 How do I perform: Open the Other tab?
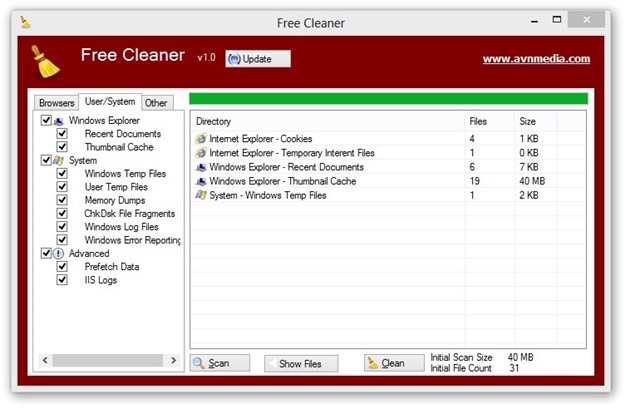coord(156,103)
